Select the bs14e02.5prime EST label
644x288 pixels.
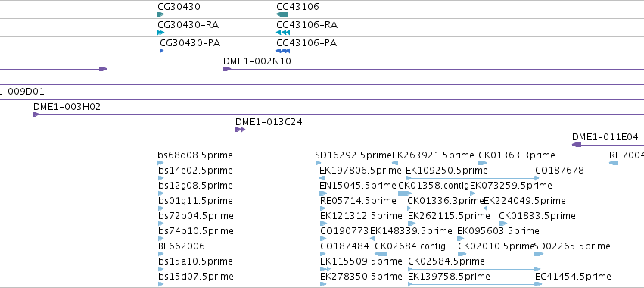click(x=195, y=171)
